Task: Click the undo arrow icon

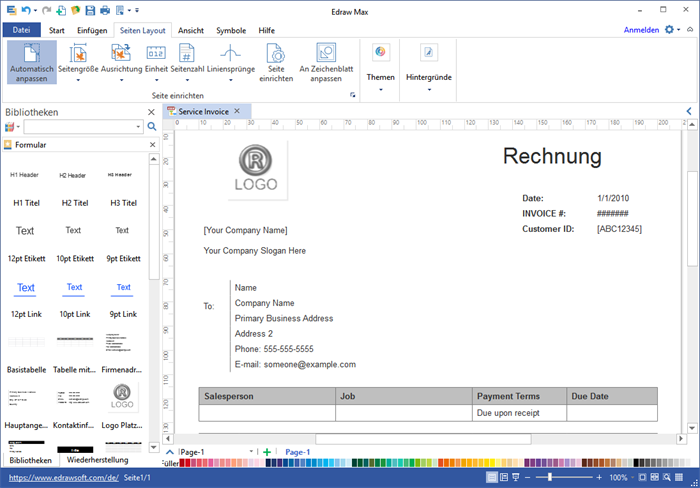Action: (26, 10)
